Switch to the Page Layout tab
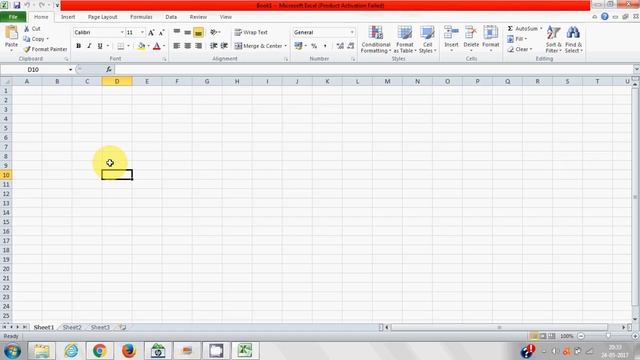This screenshot has height=360, width=640. pos(102,17)
